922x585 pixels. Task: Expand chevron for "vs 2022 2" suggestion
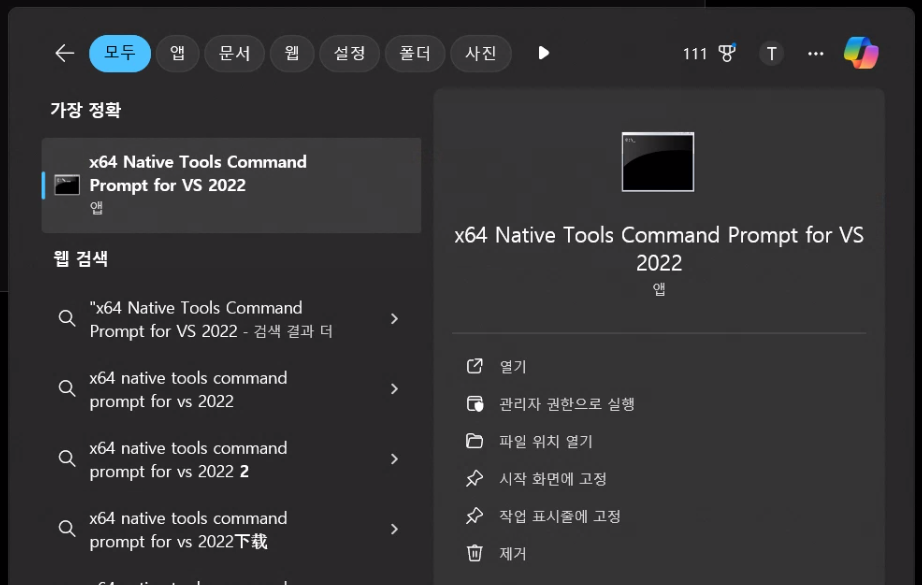[395, 459]
